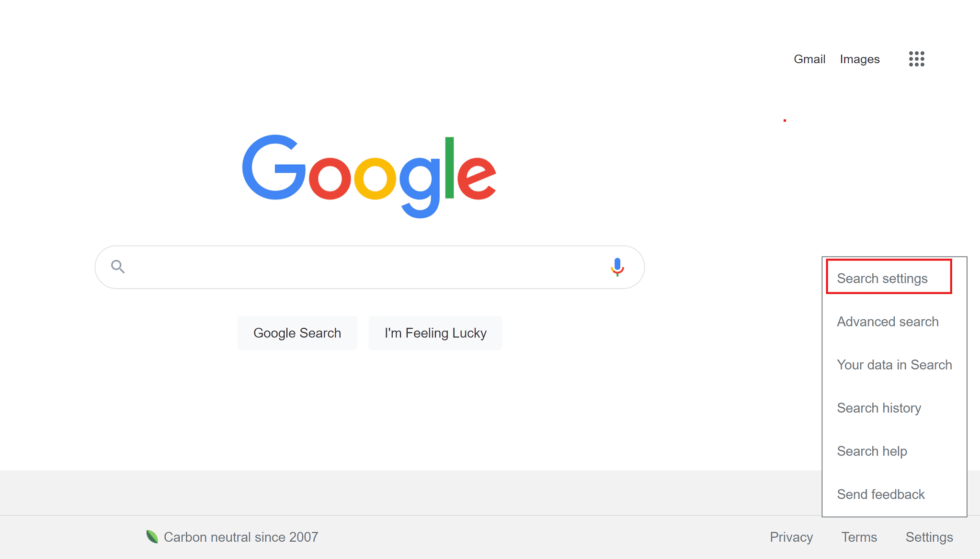
Task: Click the Google microphone search icon
Action: tap(616, 267)
